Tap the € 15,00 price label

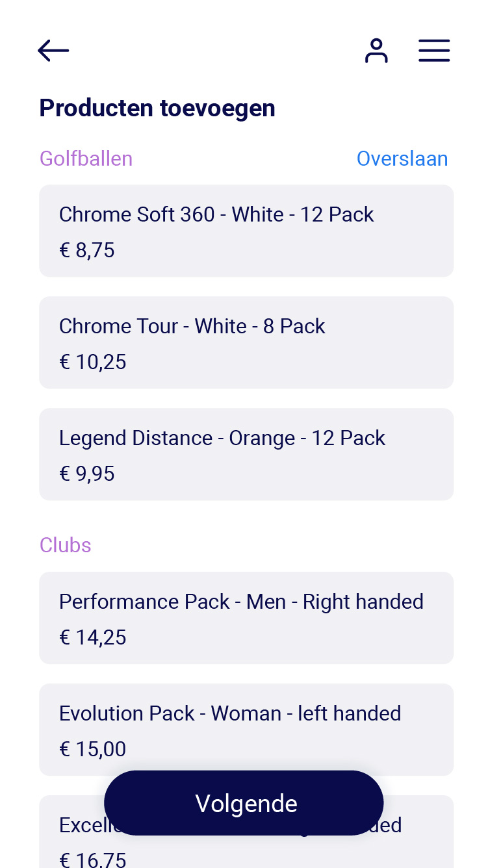pos(93,749)
